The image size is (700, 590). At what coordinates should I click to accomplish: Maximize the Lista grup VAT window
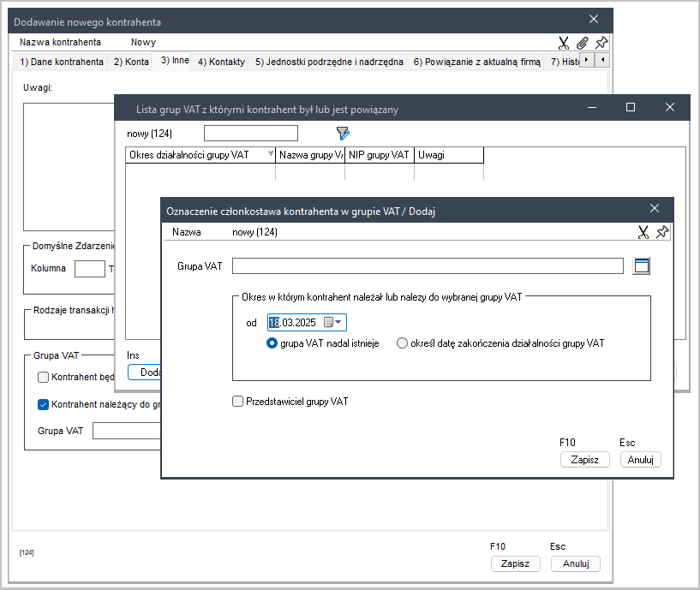point(631,107)
